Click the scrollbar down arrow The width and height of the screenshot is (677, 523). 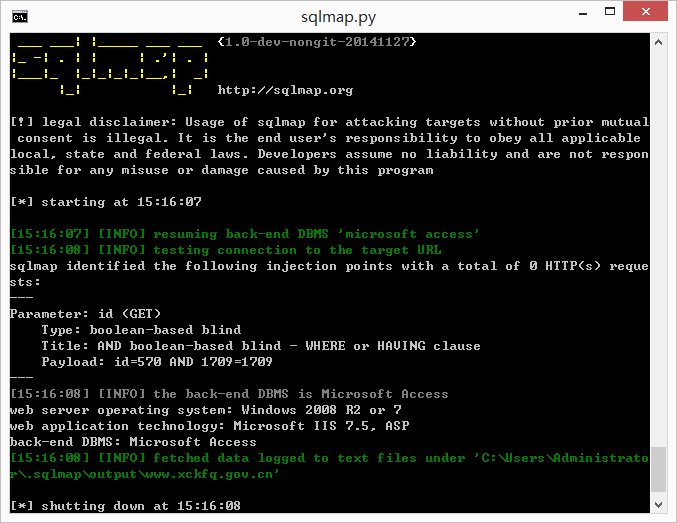[658, 504]
